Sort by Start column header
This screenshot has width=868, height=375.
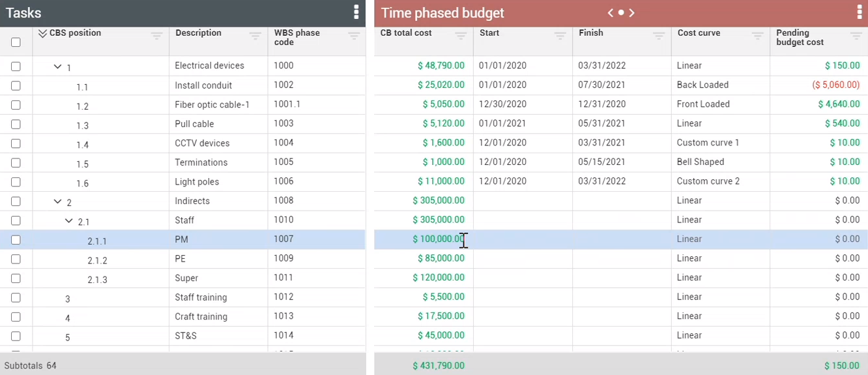pyautogui.click(x=489, y=33)
